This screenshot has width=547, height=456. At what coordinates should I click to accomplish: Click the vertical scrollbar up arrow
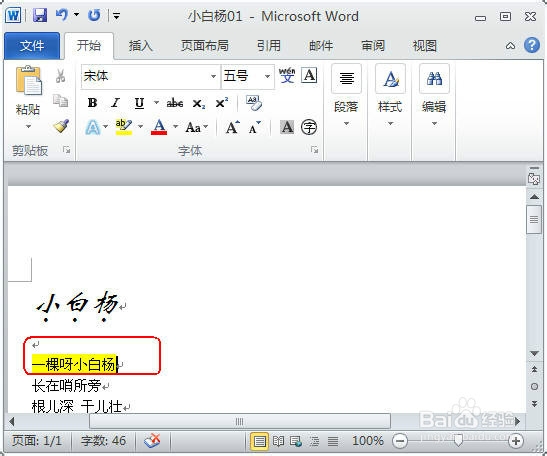click(534, 197)
